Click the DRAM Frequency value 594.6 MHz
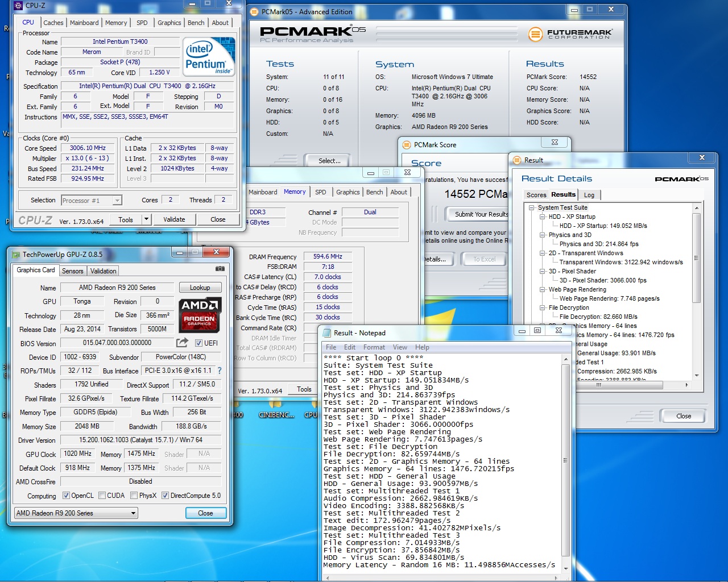Image resolution: width=728 pixels, height=582 pixels. pyautogui.click(x=328, y=256)
